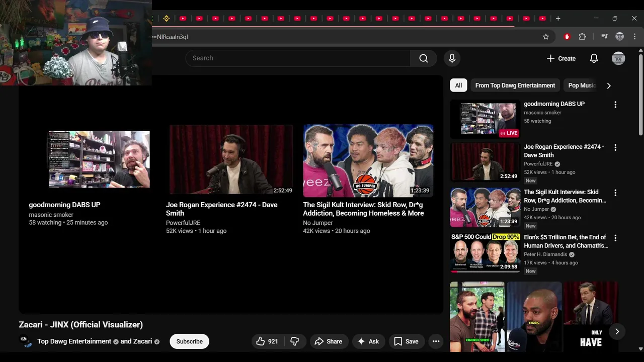The image size is (644, 362).
Task: Dislike the Zacari JINX video
Action: (294, 341)
